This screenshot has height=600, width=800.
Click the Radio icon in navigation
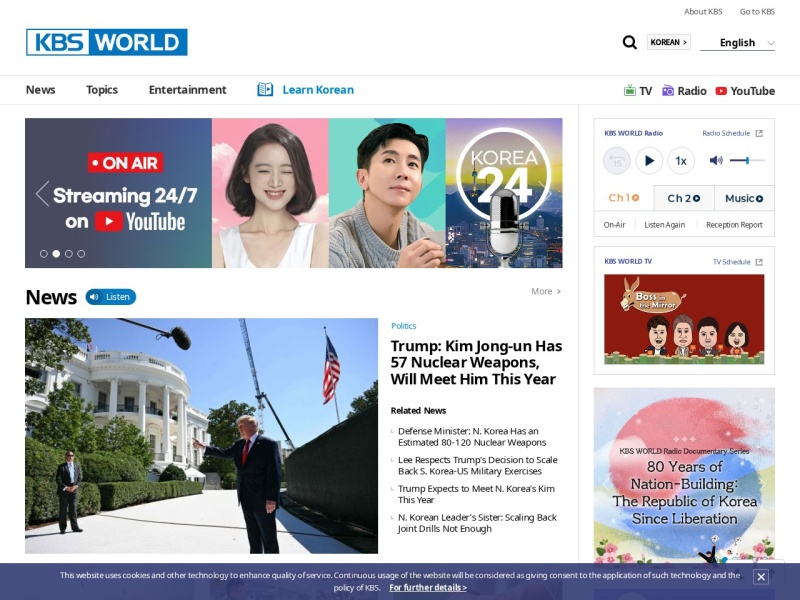point(668,90)
